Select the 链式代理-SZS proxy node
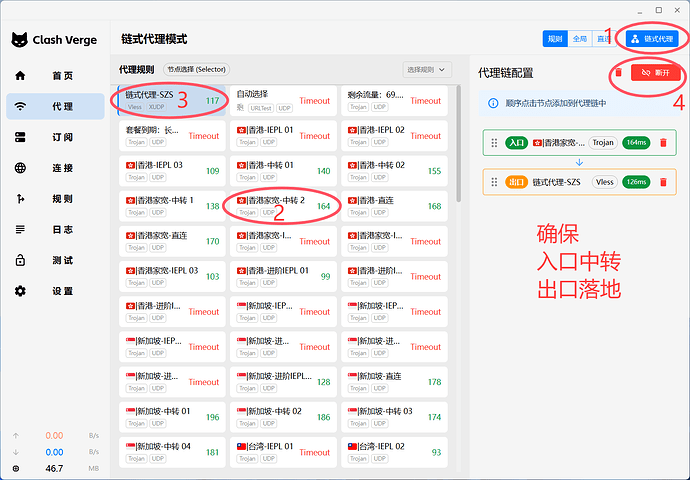 point(172,101)
